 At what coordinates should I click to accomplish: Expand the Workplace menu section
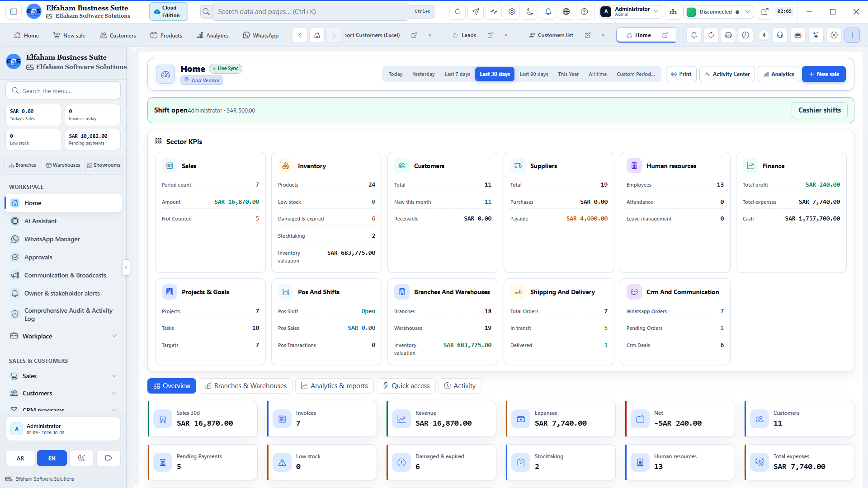[x=63, y=336]
